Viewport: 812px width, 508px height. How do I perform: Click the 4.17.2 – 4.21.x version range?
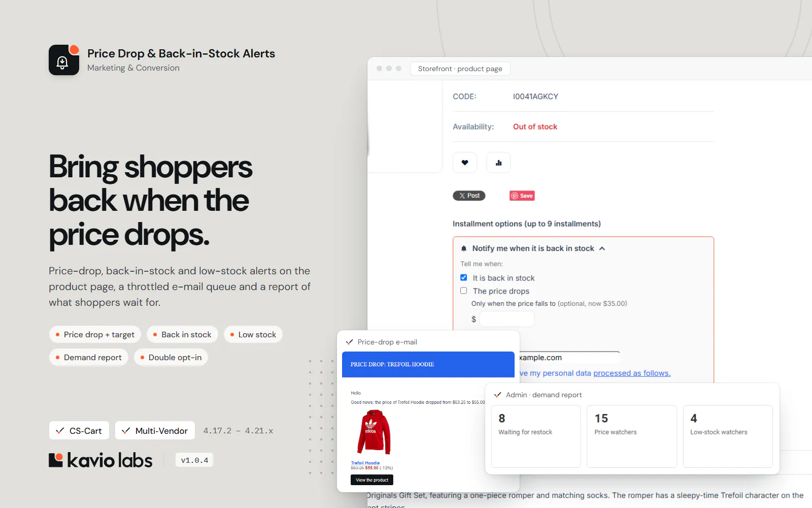pos(238,431)
